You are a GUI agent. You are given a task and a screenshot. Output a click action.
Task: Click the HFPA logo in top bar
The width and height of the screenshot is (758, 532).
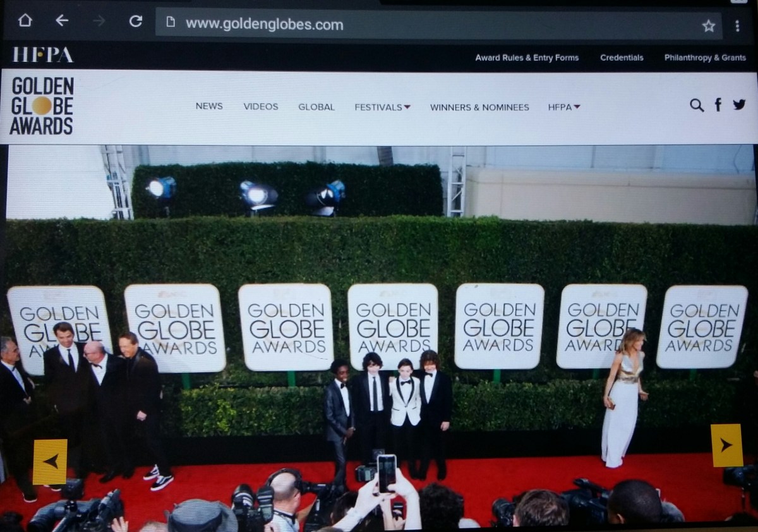tap(43, 55)
